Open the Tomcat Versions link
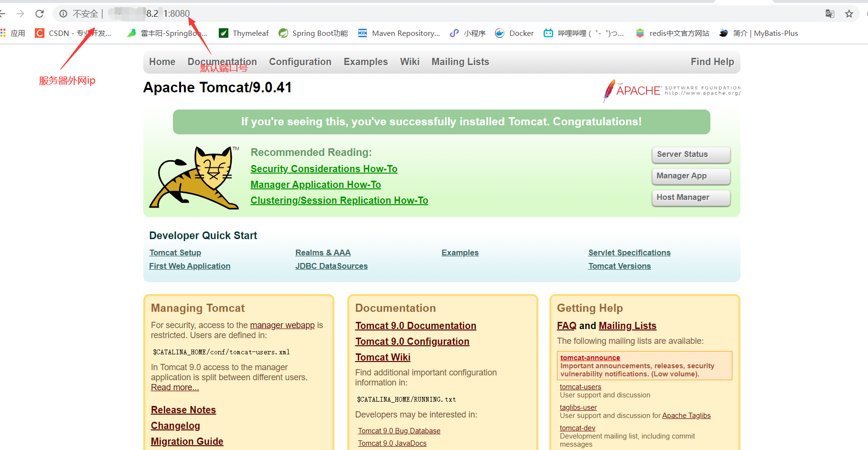 click(620, 266)
